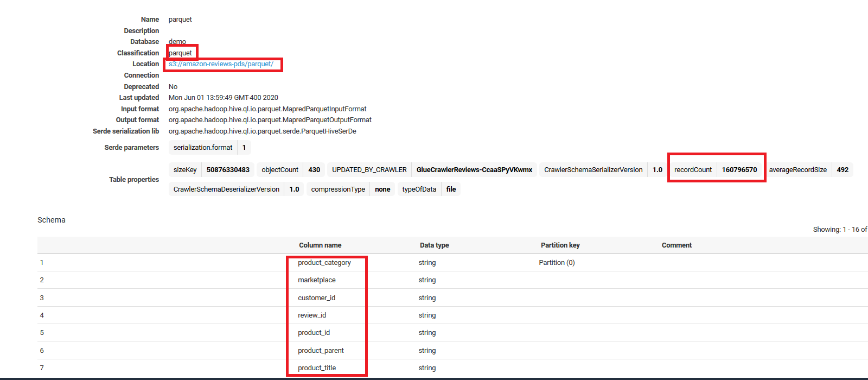Select the product_category column row

324,263
